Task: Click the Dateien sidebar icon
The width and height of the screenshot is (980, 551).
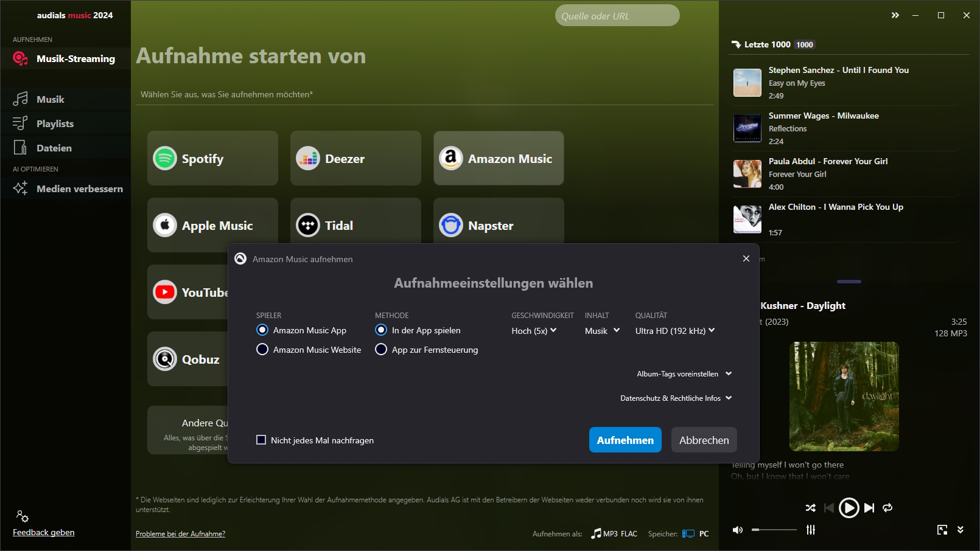Action: 20,148
